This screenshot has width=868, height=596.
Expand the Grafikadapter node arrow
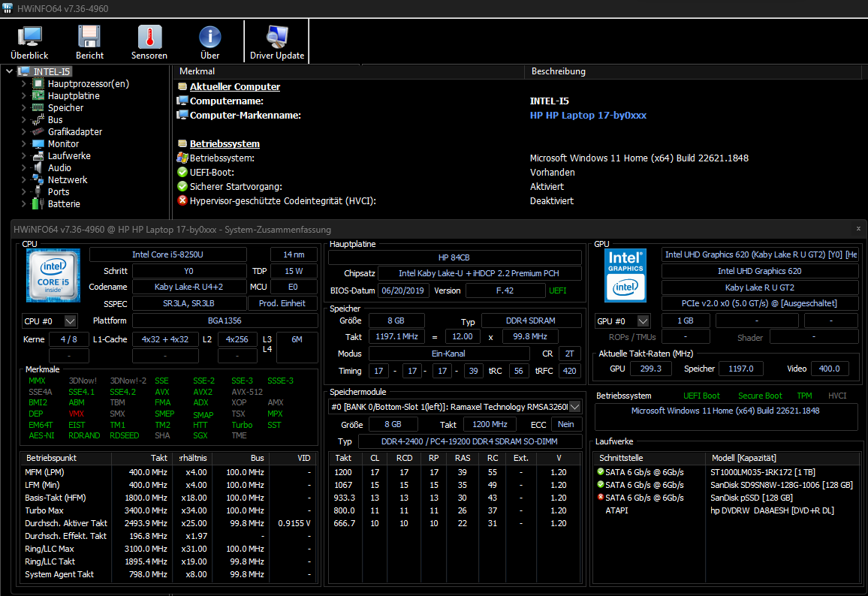point(23,131)
